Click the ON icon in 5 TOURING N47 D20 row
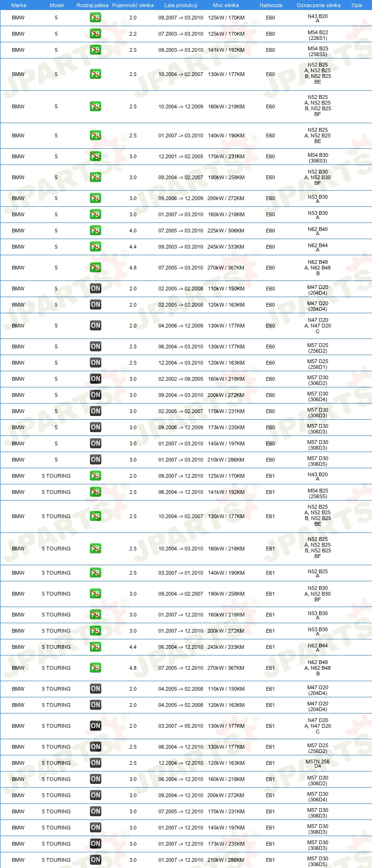This screenshot has height=868, width=372. click(x=96, y=726)
